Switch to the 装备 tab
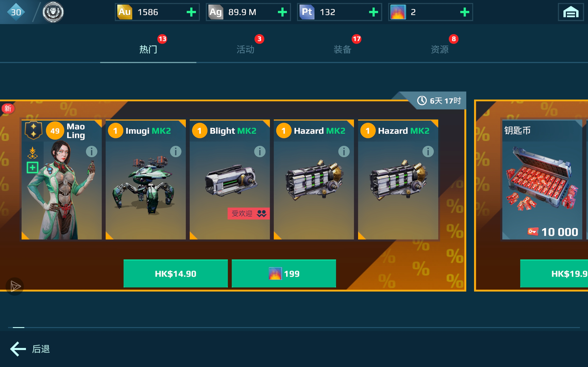Image resolution: width=588 pixels, height=367 pixels. click(343, 49)
